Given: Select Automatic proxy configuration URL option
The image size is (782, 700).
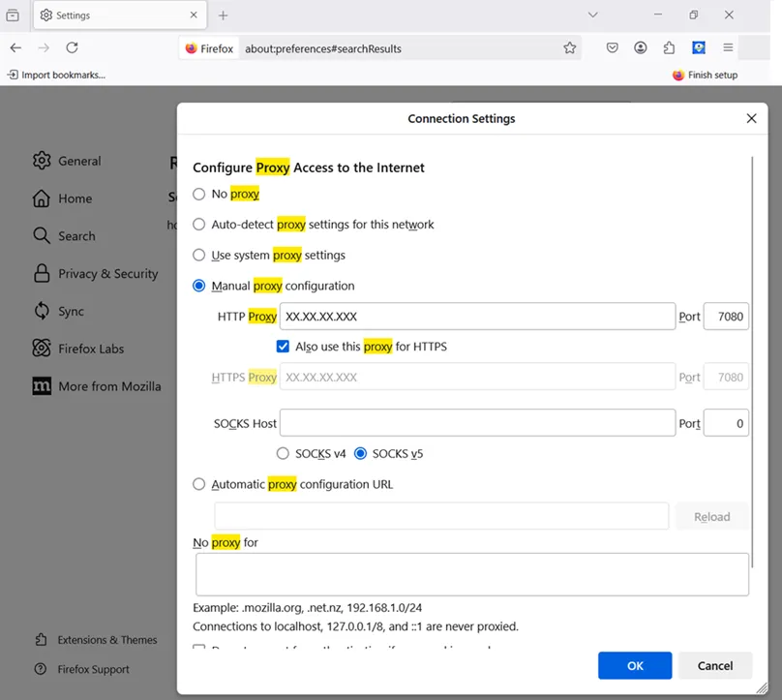Looking at the screenshot, I should coord(199,484).
